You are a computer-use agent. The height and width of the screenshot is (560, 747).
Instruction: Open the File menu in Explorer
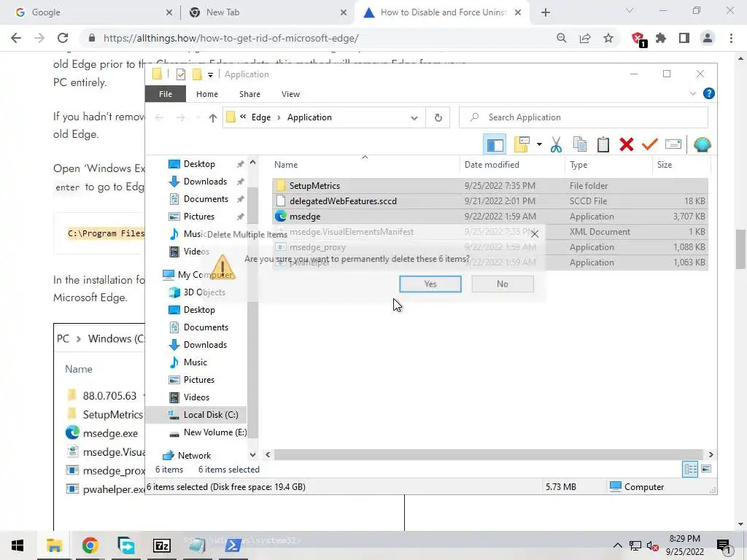point(166,94)
